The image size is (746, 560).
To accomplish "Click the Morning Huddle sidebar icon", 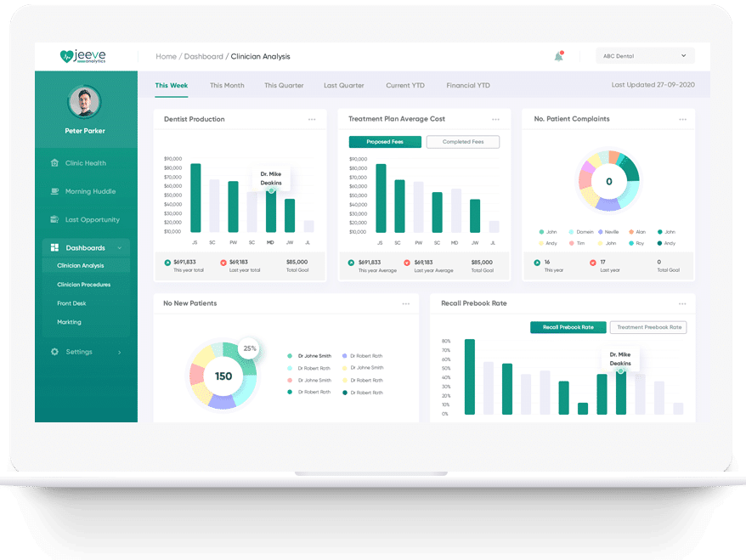I will click(54, 191).
